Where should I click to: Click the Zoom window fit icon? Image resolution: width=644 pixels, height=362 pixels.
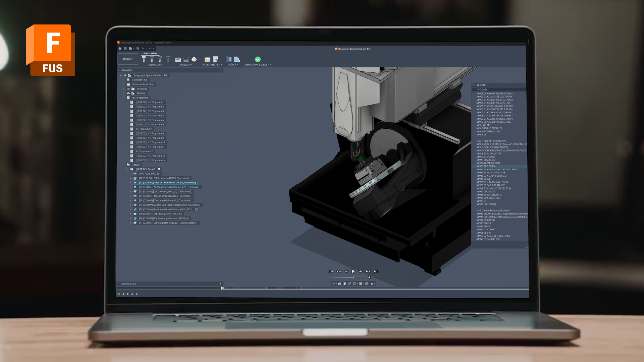point(354,284)
